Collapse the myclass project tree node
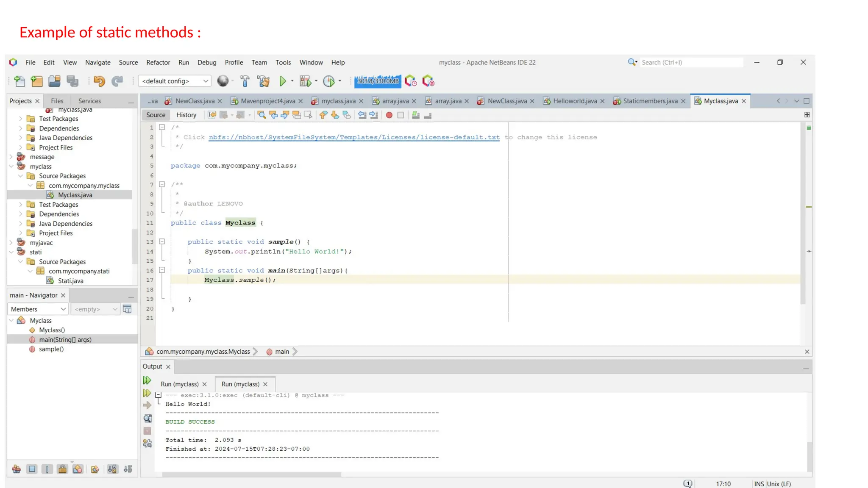868x488 pixels. [11, 166]
